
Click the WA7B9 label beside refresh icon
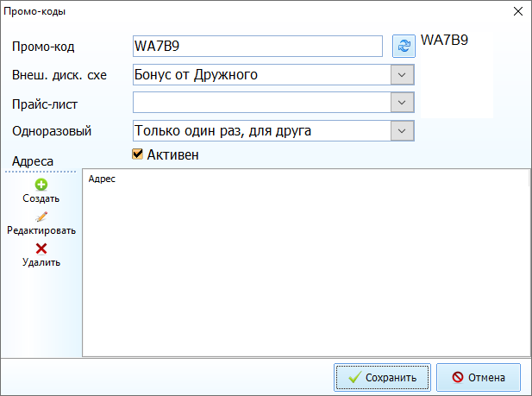pyautogui.click(x=444, y=40)
